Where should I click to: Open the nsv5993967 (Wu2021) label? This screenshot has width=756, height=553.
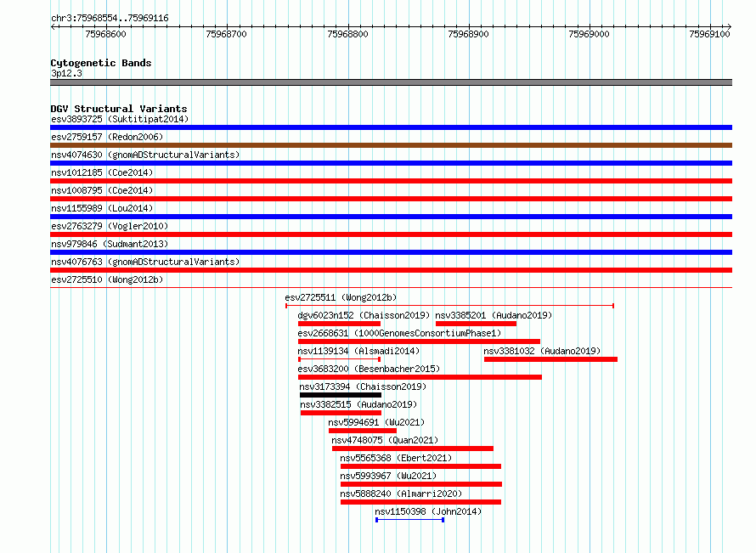(x=388, y=476)
